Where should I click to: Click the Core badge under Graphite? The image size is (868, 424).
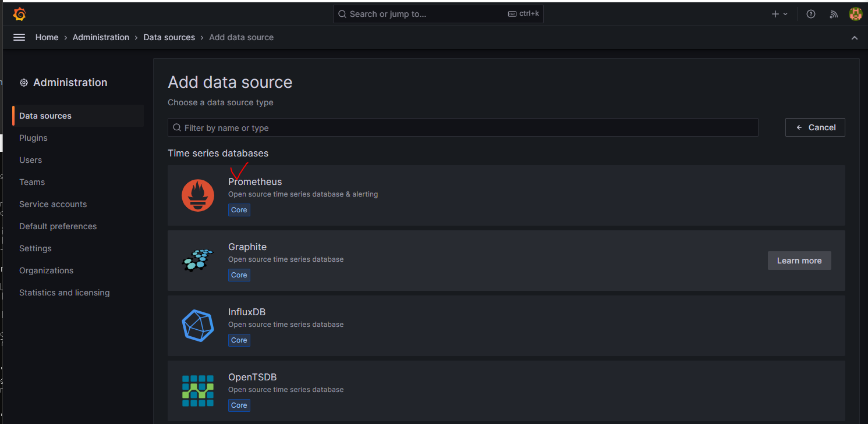click(x=239, y=275)
